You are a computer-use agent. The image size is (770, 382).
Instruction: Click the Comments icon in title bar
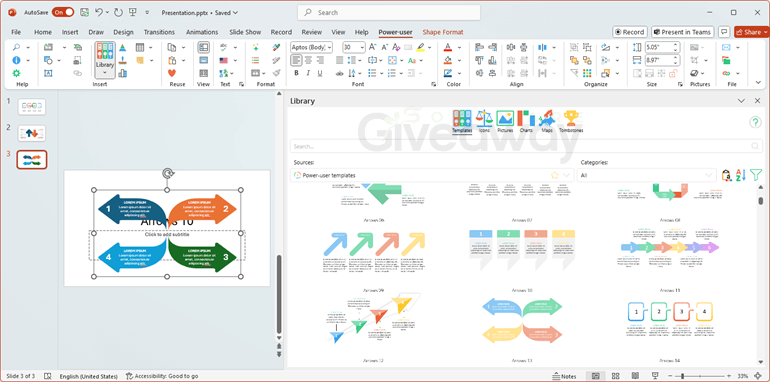tap(723, 32)
